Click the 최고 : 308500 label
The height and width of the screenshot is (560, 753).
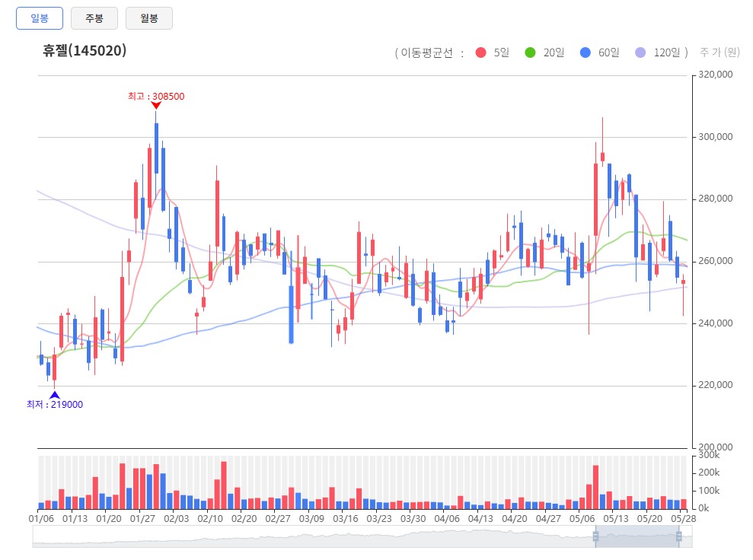coord(156,96)
